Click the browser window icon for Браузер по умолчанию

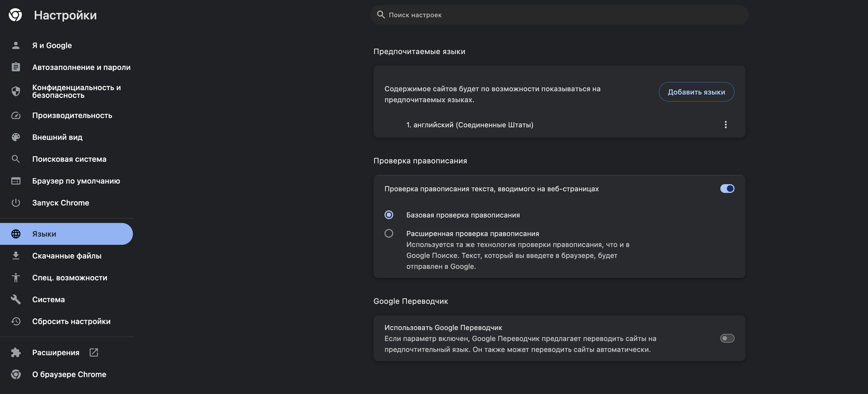coord(16,181)
